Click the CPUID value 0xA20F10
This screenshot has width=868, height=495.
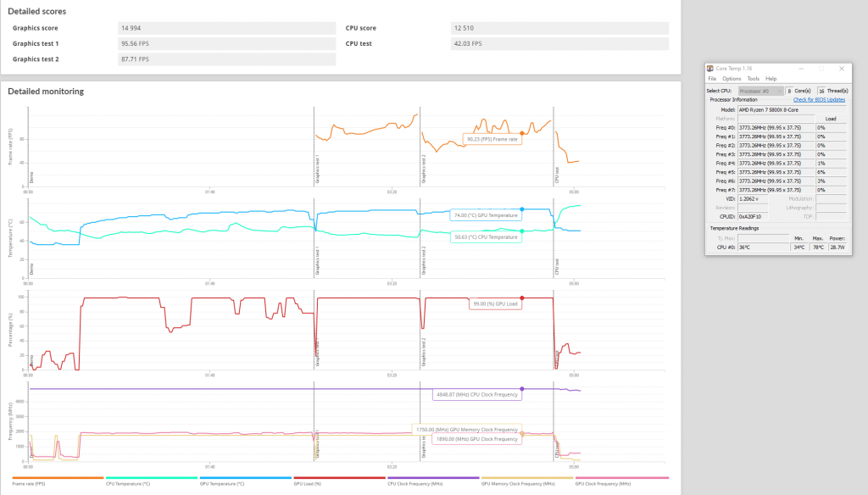click(753, 216)
